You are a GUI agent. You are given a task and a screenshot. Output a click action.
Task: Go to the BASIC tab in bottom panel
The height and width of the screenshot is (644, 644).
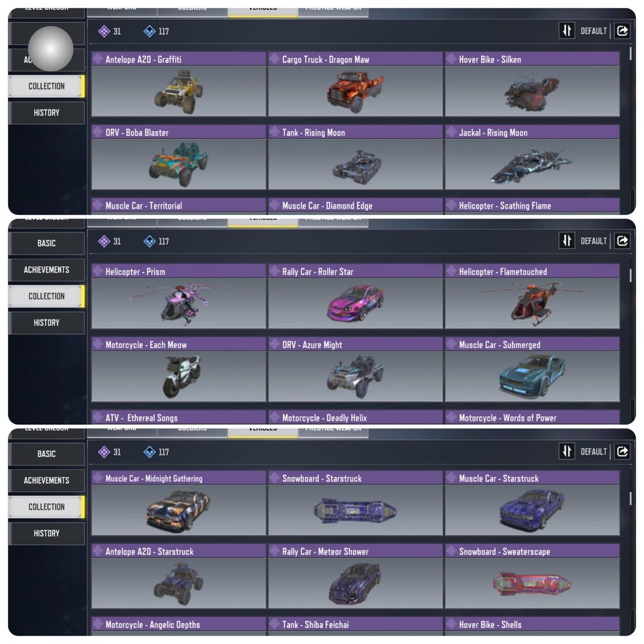point(46,454)
